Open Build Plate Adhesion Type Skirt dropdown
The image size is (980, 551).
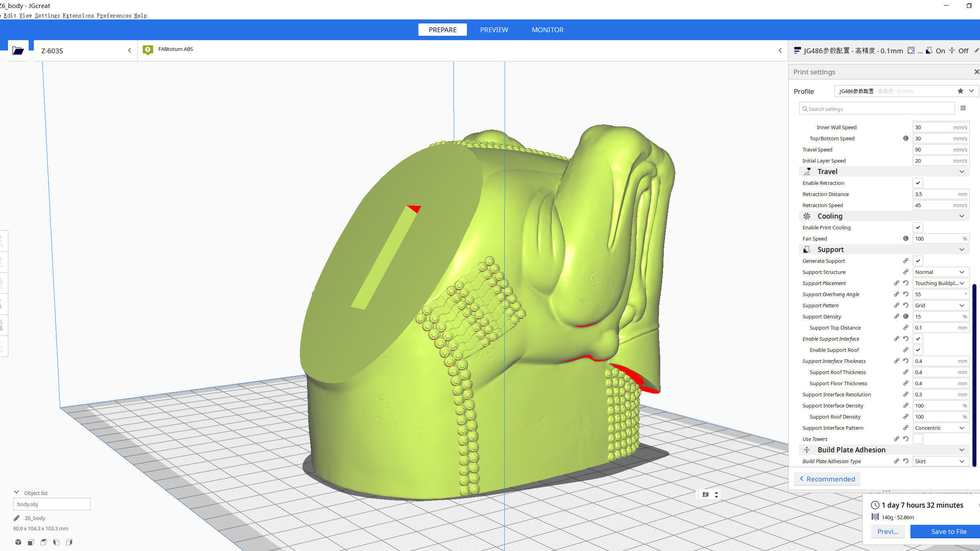coord(940,461)
